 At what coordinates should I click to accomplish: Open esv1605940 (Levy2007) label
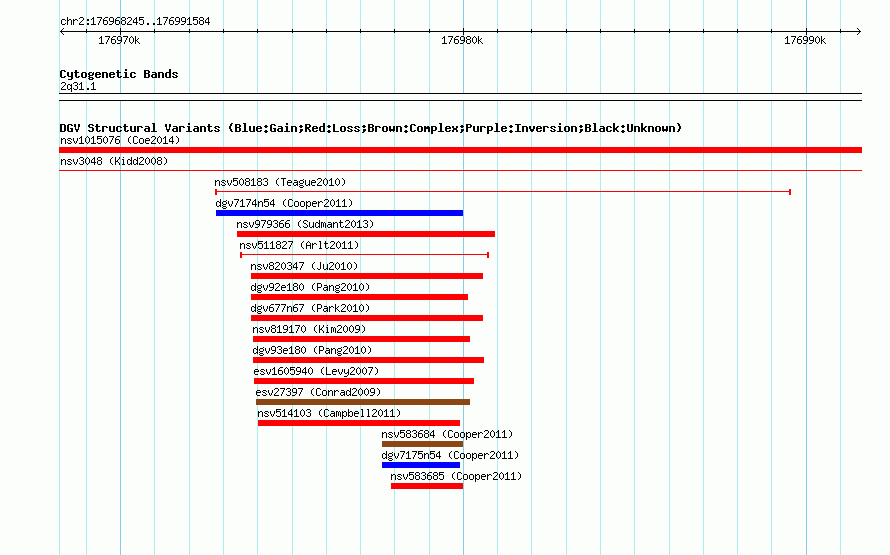point(316,371)
